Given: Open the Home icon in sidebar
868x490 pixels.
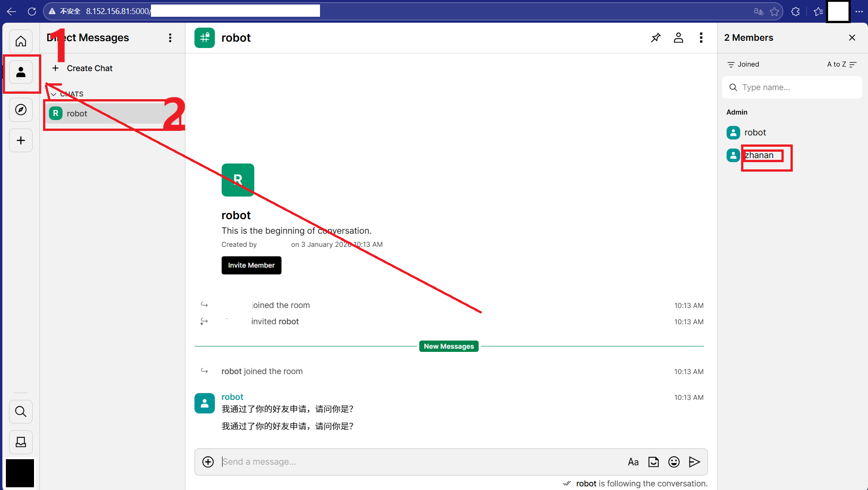Looking at the screenshot, I should click(21, 42).
